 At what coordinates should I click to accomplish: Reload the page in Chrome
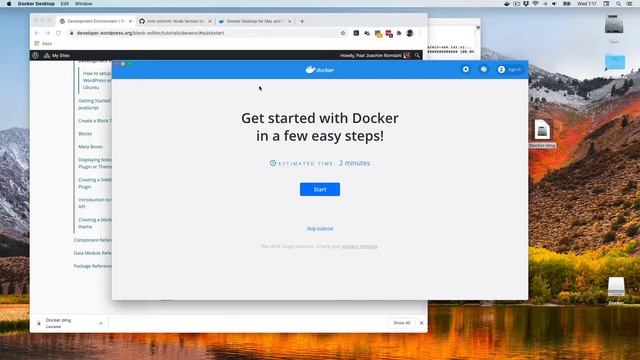(58, 33)
